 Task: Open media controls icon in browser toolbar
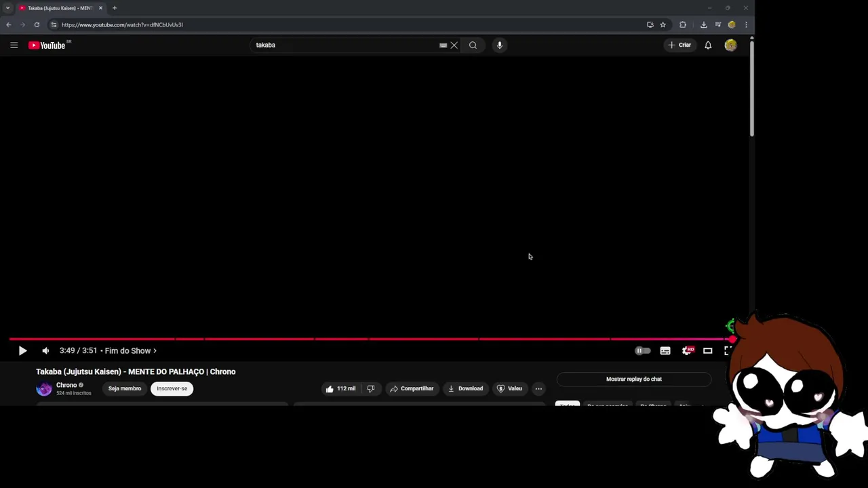pyautogui.click(x=717, y=25)
